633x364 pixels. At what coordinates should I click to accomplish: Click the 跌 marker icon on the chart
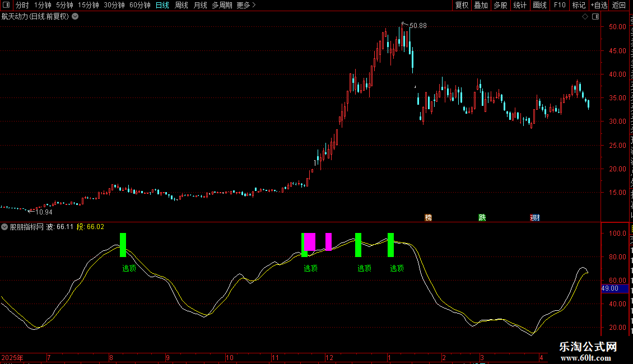point(482,217)
